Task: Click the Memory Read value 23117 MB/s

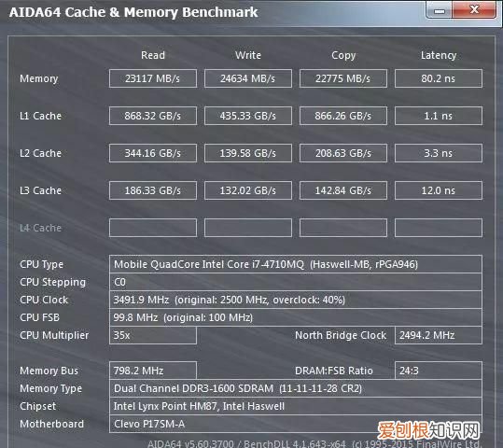Action: [x=153, y=78]
